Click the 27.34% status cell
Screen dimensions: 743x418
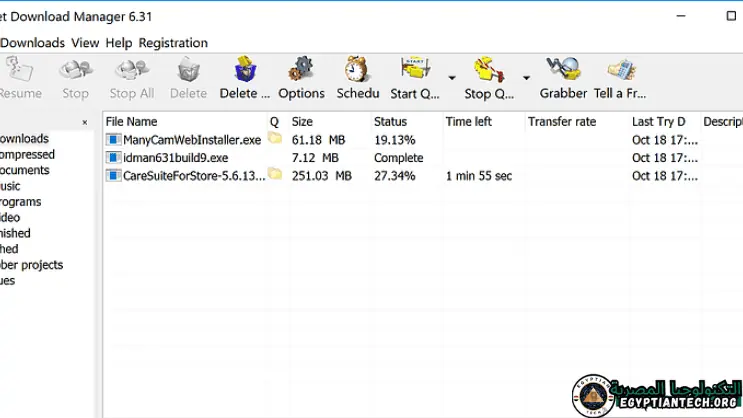click(x=394, y=176)
